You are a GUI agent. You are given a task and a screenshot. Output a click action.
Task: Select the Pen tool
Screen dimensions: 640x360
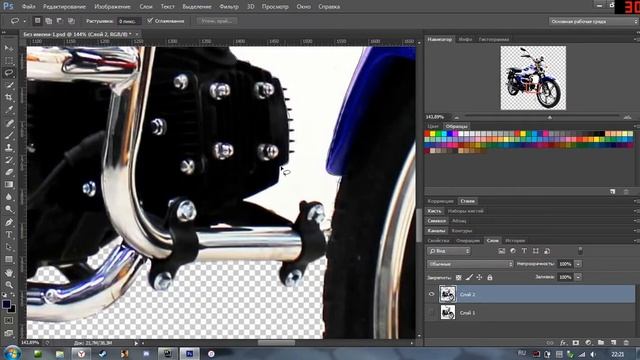[9, 222]
